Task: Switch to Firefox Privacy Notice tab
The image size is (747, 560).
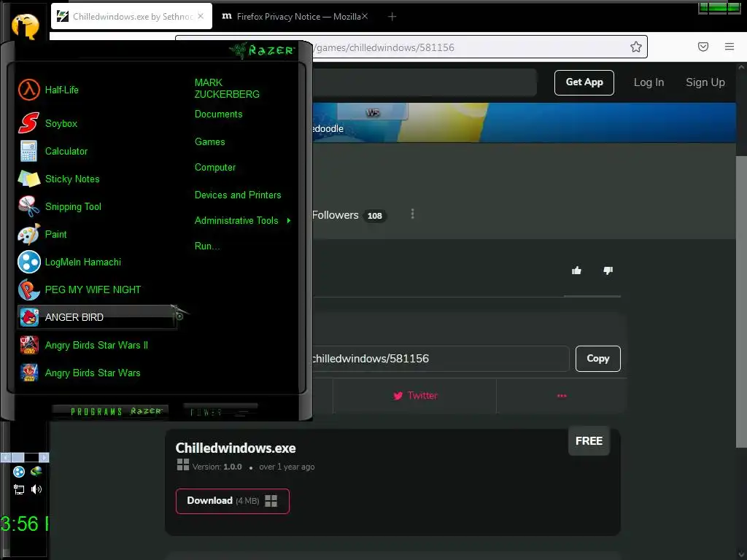Action: click(295, 17)
